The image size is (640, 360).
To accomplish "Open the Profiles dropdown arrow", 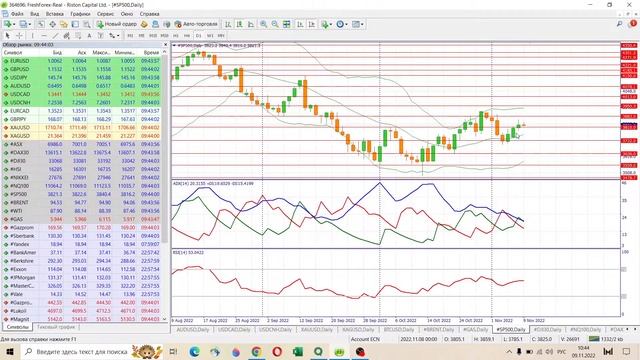I will point(29,24).
